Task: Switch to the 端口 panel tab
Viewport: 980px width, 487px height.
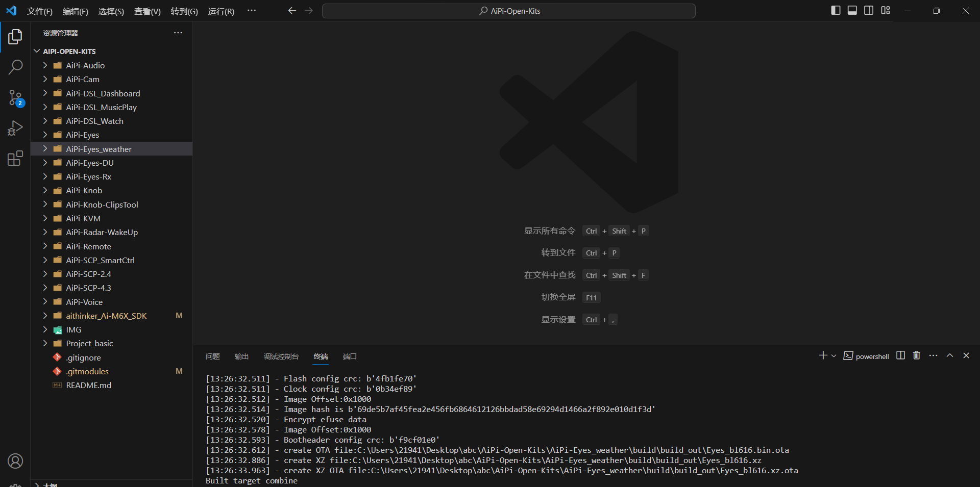Action: 350,356
